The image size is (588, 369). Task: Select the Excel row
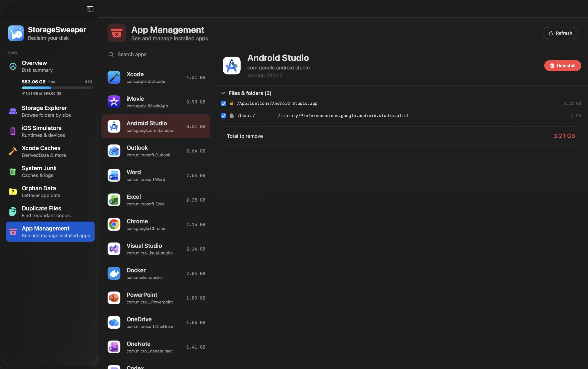pyautogui.click(x=156, y=200)
